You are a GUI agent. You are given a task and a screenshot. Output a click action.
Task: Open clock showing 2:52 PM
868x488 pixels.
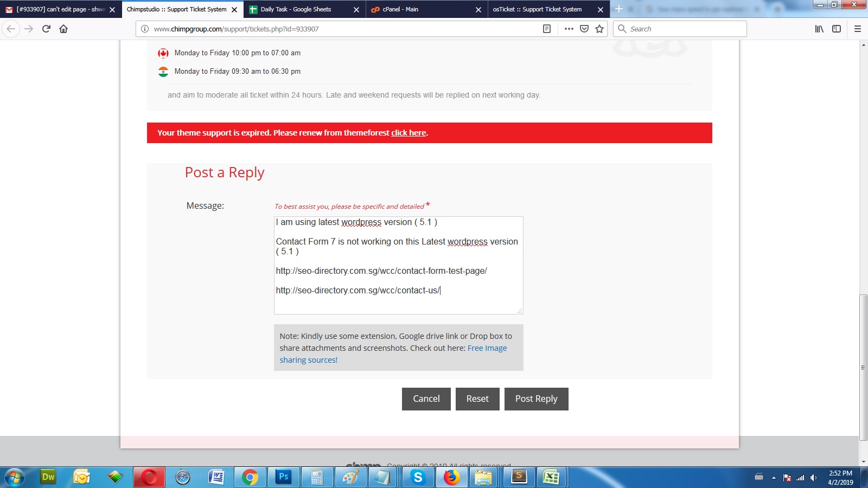click(840, 478)
